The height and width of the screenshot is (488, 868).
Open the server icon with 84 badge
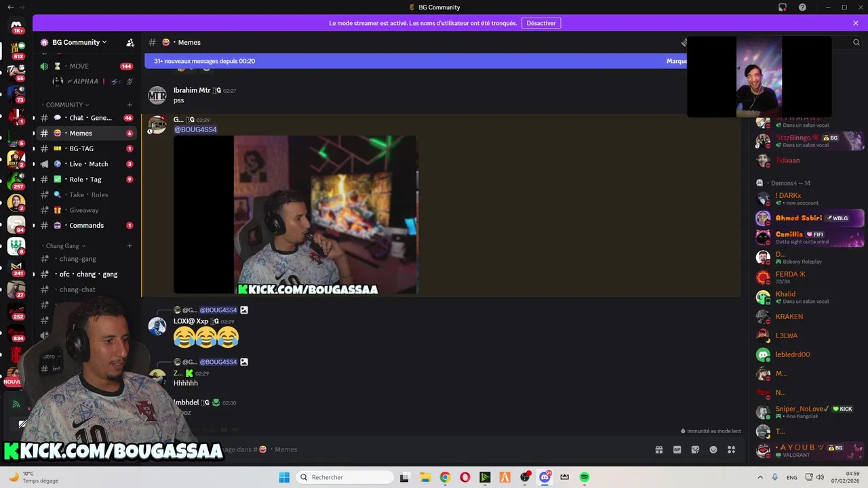16,224
